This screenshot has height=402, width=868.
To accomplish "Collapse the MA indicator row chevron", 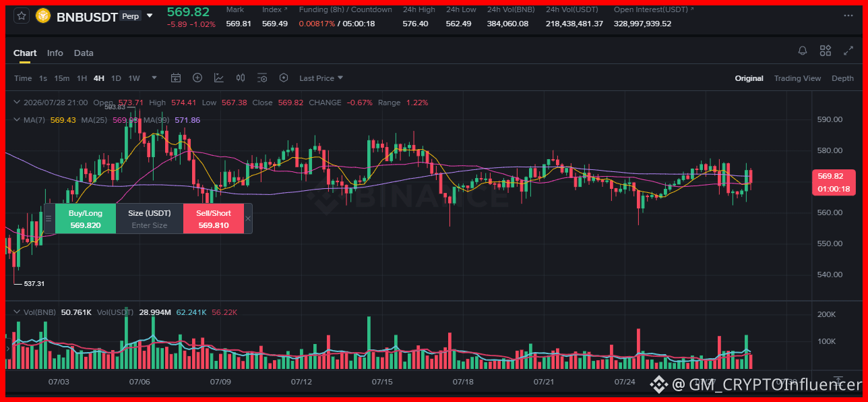I will coord(18,119).
